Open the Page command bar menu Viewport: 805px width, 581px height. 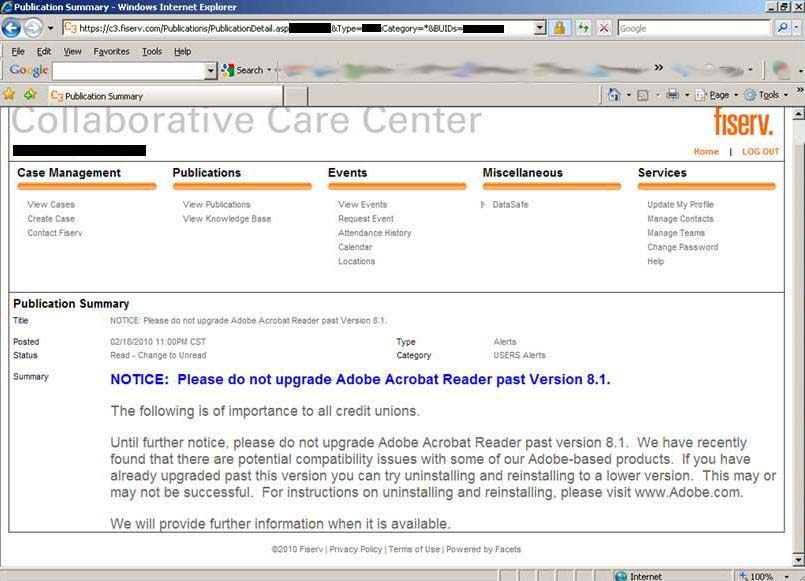[716, 95]
